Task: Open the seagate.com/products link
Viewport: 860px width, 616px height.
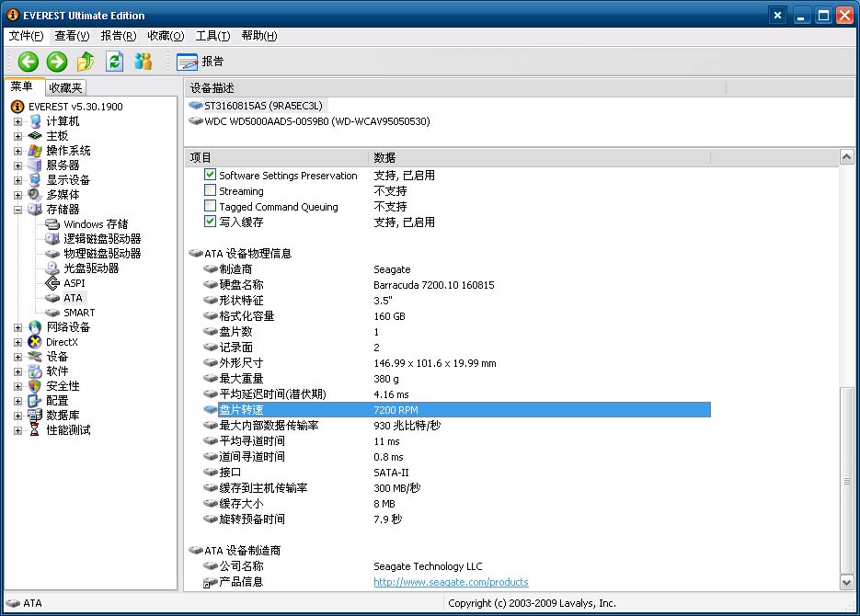Action: pyautogui.click(x=451, y=582)
